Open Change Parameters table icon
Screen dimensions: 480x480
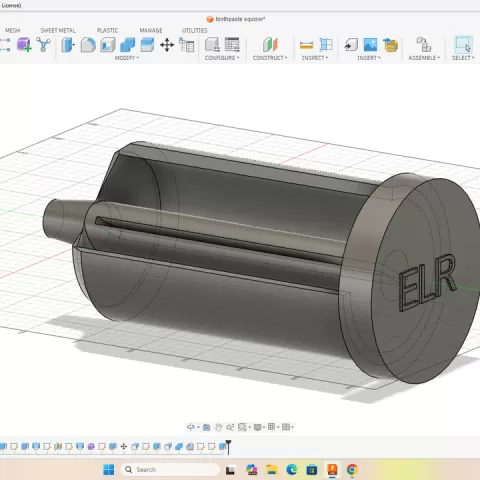187,45
